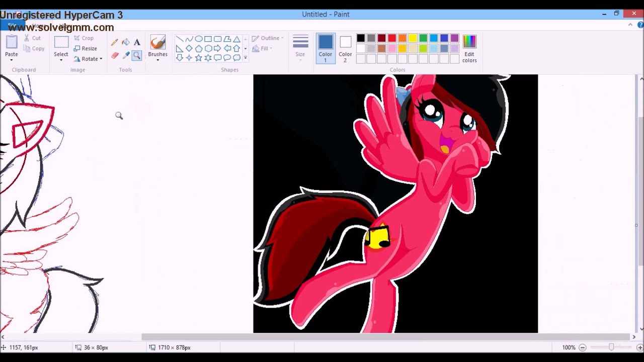The image size is (644, 362).
Task: Choose the Line shape
Action: coord(179,39)
